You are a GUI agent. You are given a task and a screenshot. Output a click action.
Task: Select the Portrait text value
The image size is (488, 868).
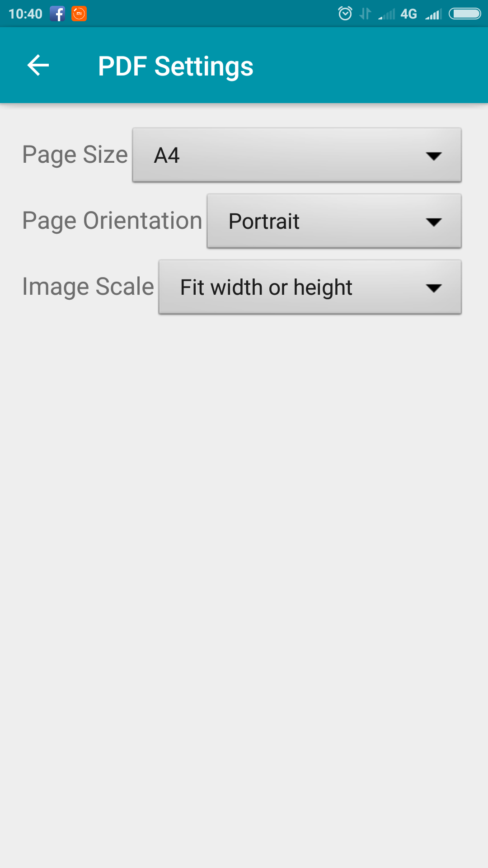(x=264, y=222)
